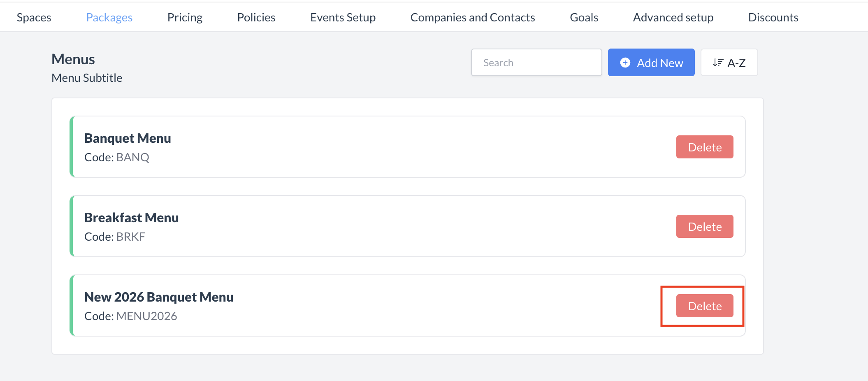Delete the Breakfast Menu entry
868x381 pixels.
coord(704,226)
